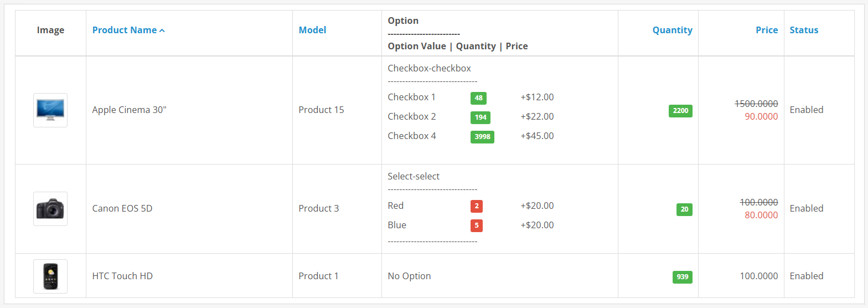The height and width of the screenshot is (308, 868).
Task: Sort products by Status header
Action: pos(804,30)
